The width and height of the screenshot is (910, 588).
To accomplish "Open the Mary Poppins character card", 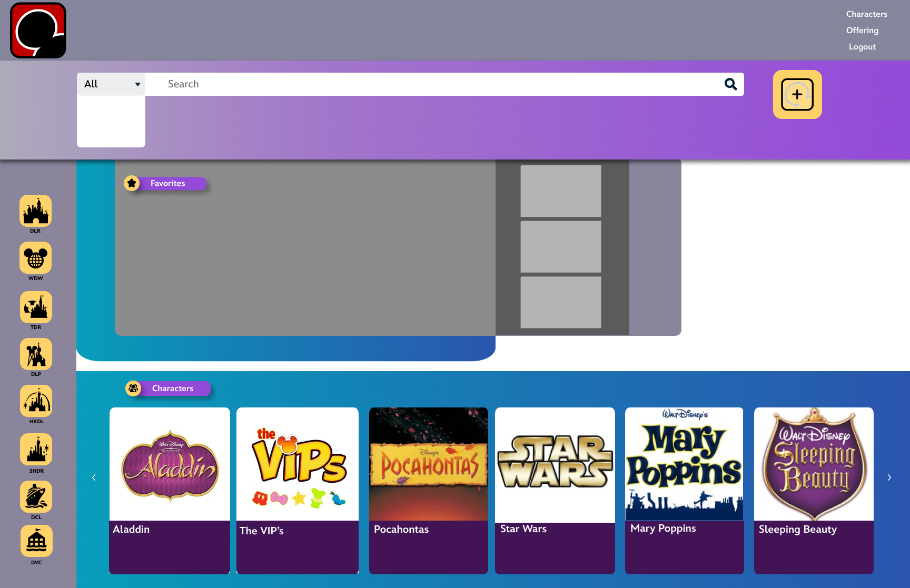I will tap(684, 491).
